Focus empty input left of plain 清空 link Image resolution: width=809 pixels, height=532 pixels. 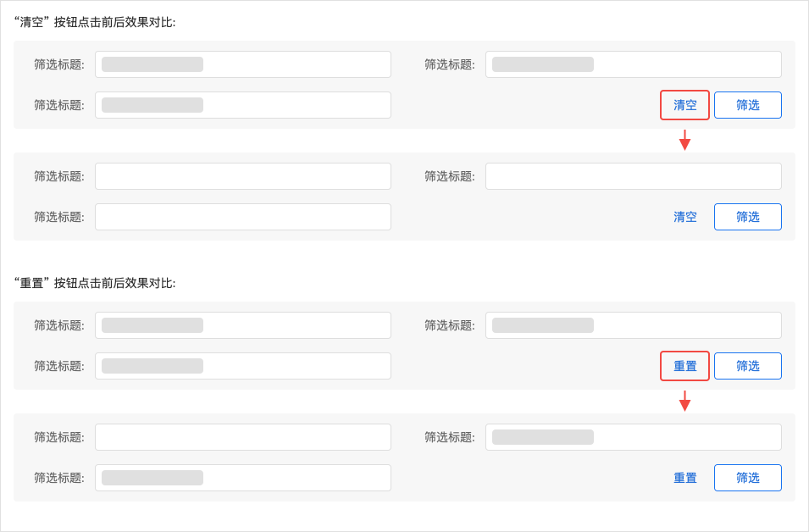[242, 217]
